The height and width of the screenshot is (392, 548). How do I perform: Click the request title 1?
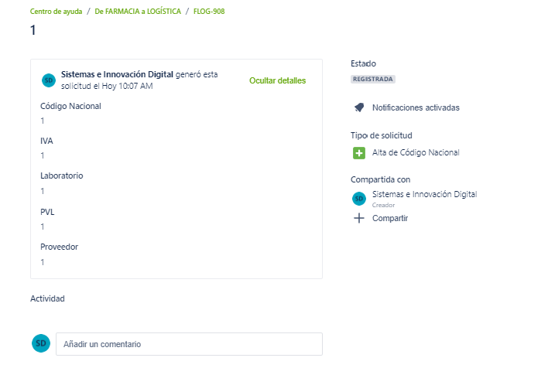(x=33, y=30)
